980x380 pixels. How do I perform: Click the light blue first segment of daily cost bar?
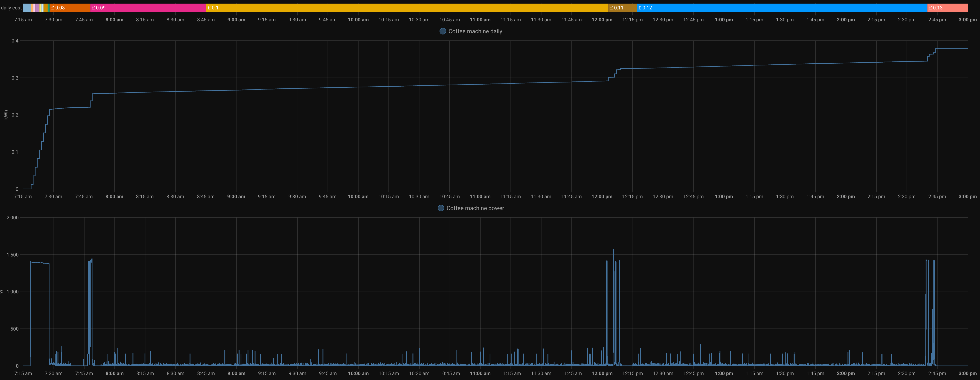[x=27, y=8]
